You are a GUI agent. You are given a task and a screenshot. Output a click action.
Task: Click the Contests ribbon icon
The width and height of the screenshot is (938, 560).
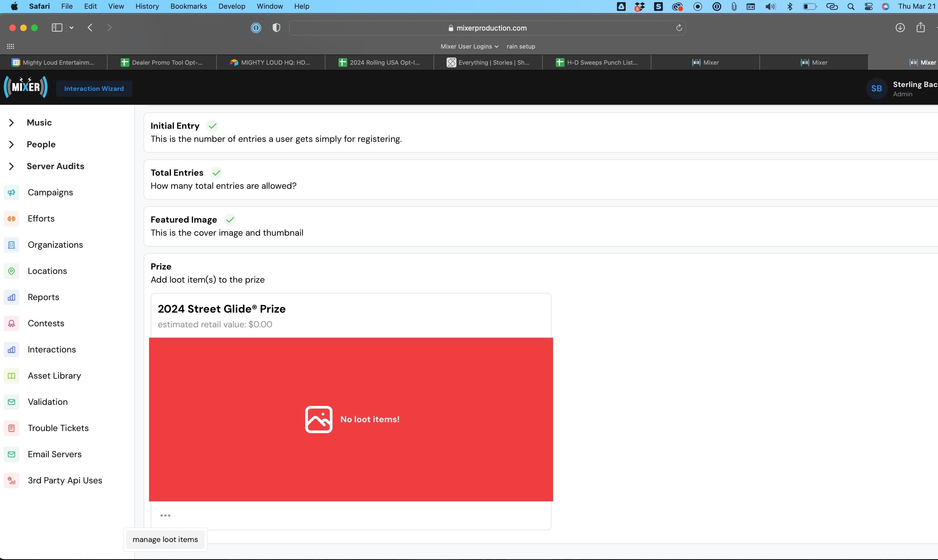(x=11, y=324)
